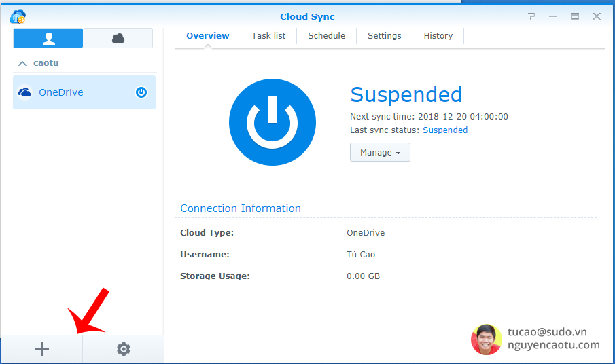
Task: Click the OneDrive cloud type value
Action: [366, 233]
